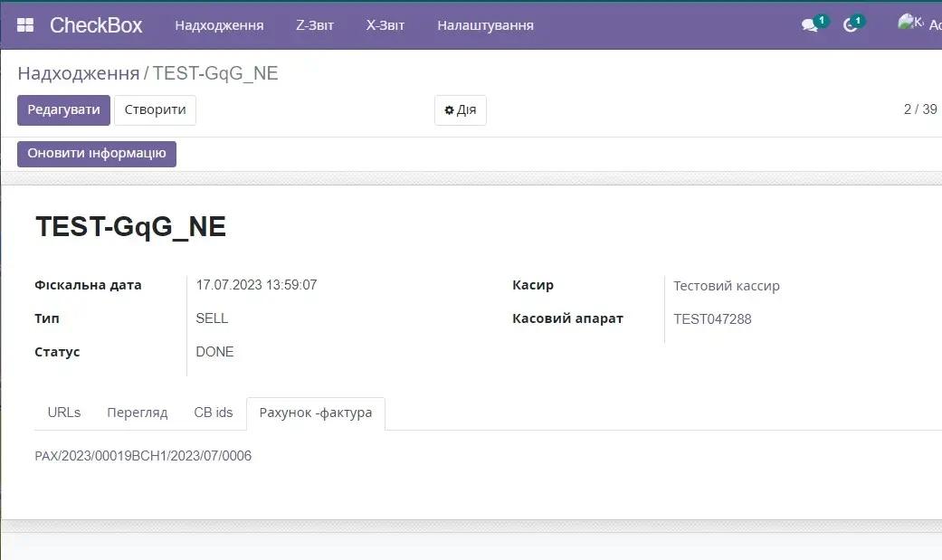
Task: Expand the Дія actions dropdown
Action: click(461, 110)
